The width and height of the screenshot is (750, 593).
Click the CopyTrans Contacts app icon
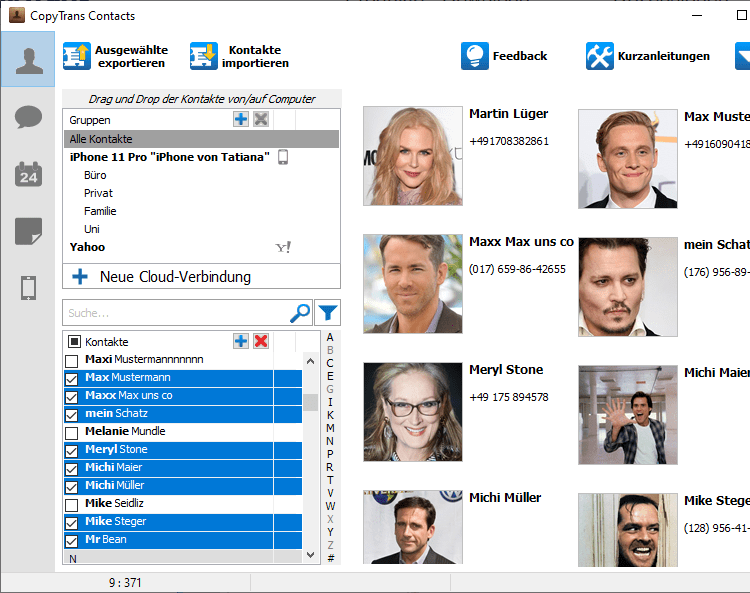[17, 15]
